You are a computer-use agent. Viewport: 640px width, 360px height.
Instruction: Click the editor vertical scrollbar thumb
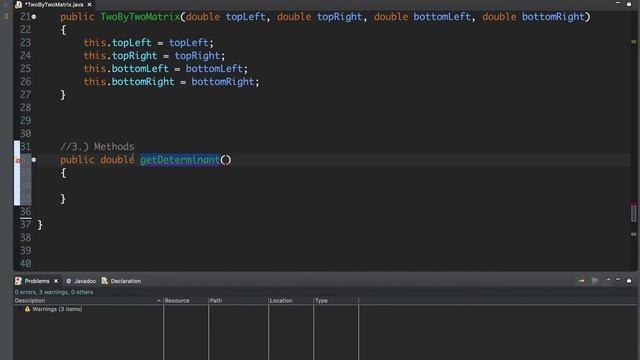pyautogui.click(x=633, y=213)
